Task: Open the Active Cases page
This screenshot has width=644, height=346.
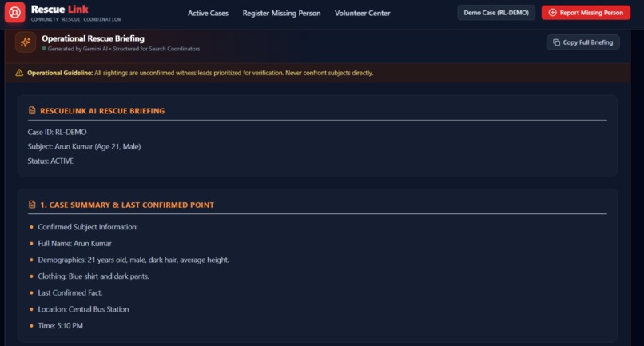Action: click(x=208, y=13)
